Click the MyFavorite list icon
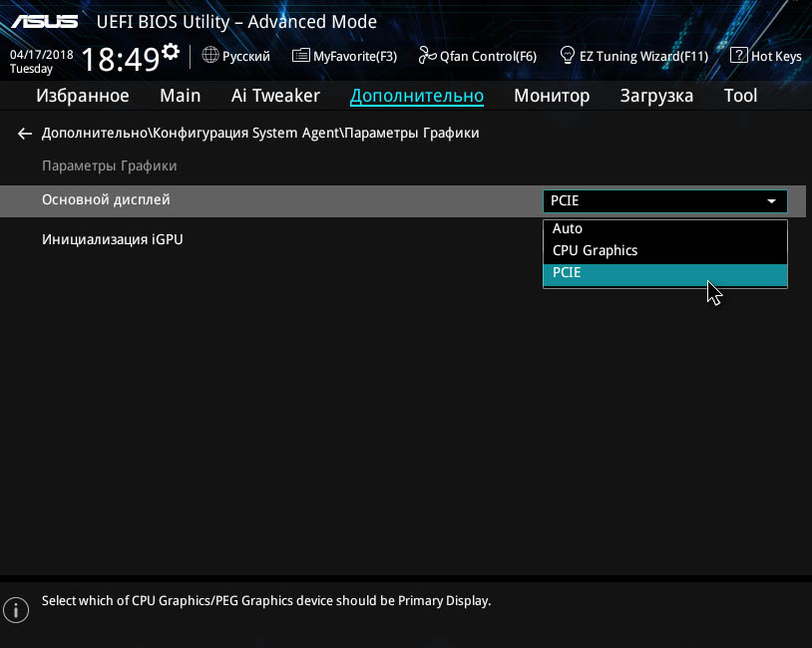The image size is (812, 648). 301,56
